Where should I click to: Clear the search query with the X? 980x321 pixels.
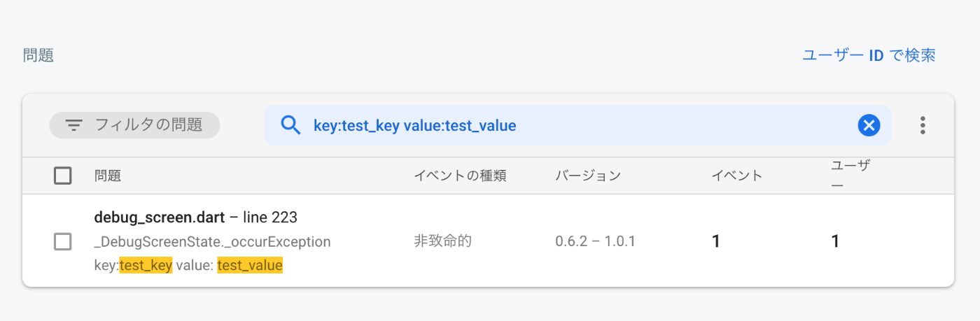point(869,125)
